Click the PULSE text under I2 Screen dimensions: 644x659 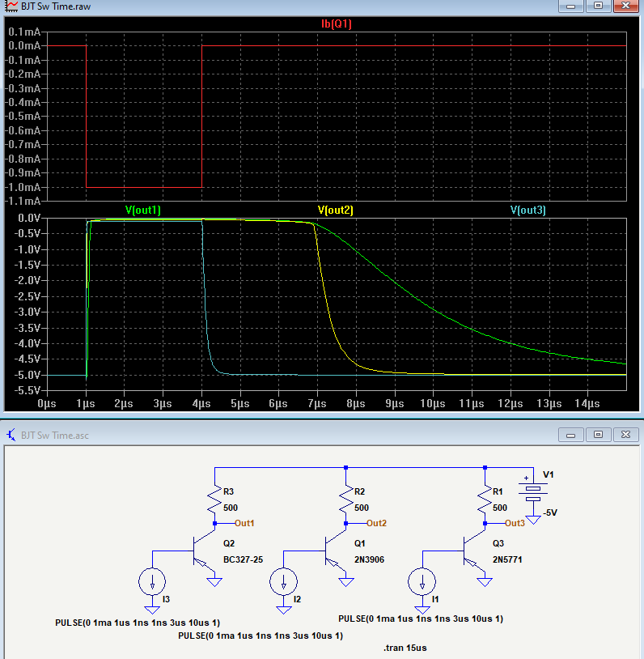coord(261,636)
